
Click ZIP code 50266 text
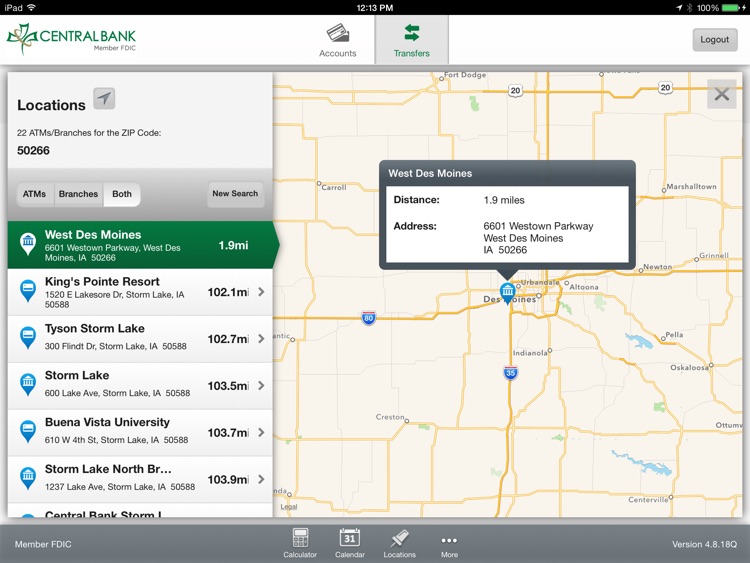(33, 150)
